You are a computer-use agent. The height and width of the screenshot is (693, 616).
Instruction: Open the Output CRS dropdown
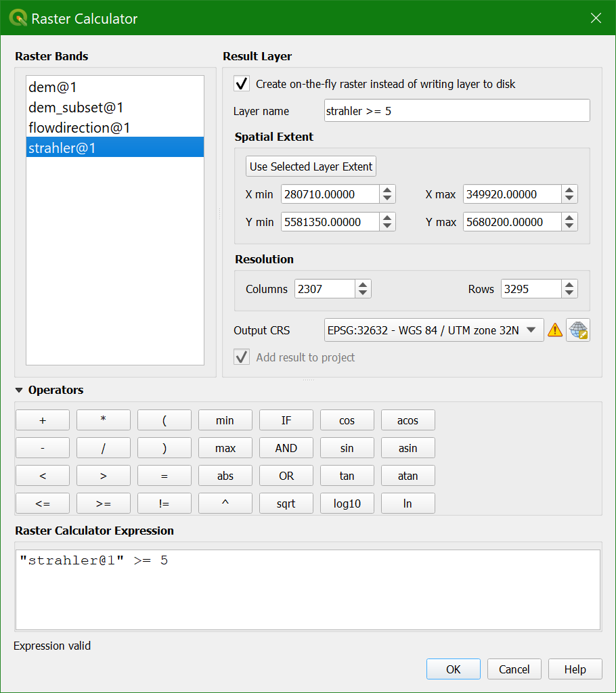click(x=434, y=330)
